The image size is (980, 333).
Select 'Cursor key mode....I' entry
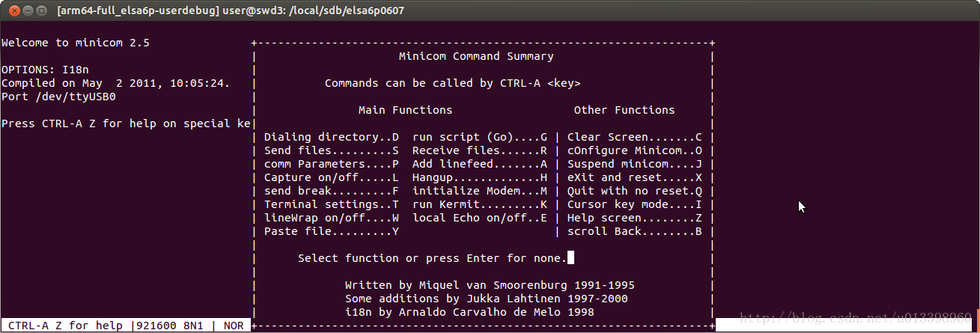pos(635,204)
